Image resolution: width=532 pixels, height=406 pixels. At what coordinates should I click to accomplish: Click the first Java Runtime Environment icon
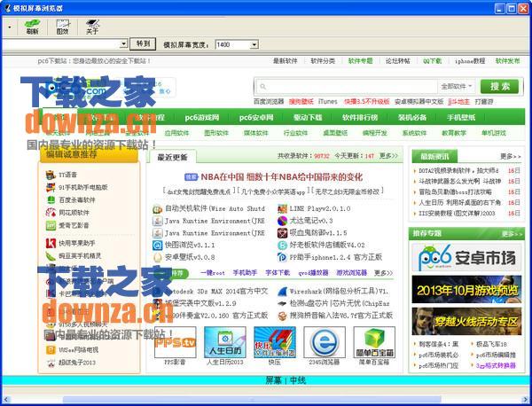[158, 221]
